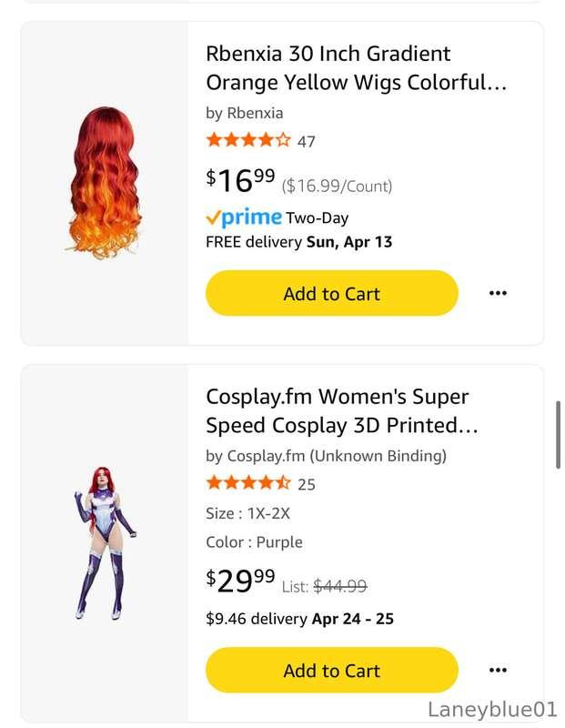This screenshot has height=728, width=565.
Task: Click the page scrollbar thumb
Action: click(558, 434)
